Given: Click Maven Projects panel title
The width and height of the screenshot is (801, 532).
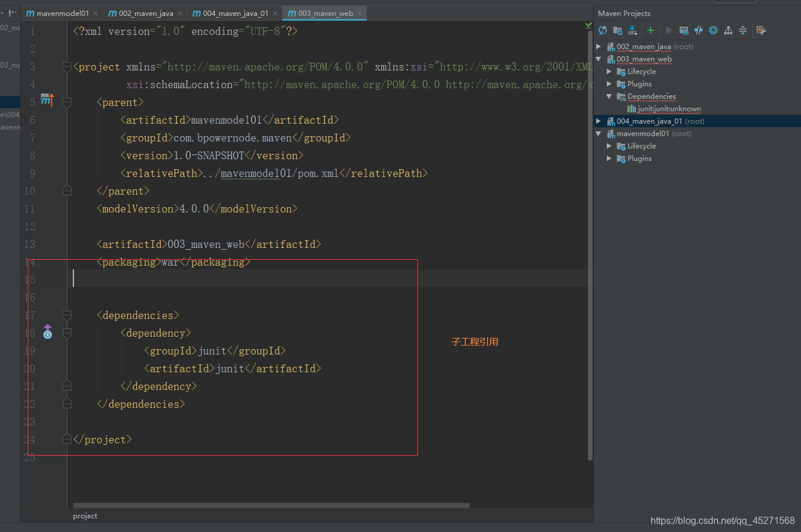Looking at the screenshot, I should tap(624, 13).
